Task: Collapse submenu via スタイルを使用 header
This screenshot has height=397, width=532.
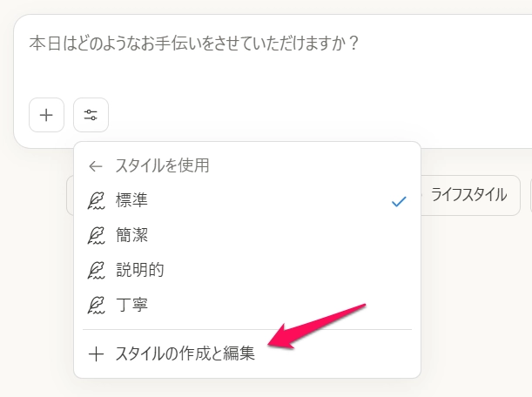Action: [x=162, y=166]
